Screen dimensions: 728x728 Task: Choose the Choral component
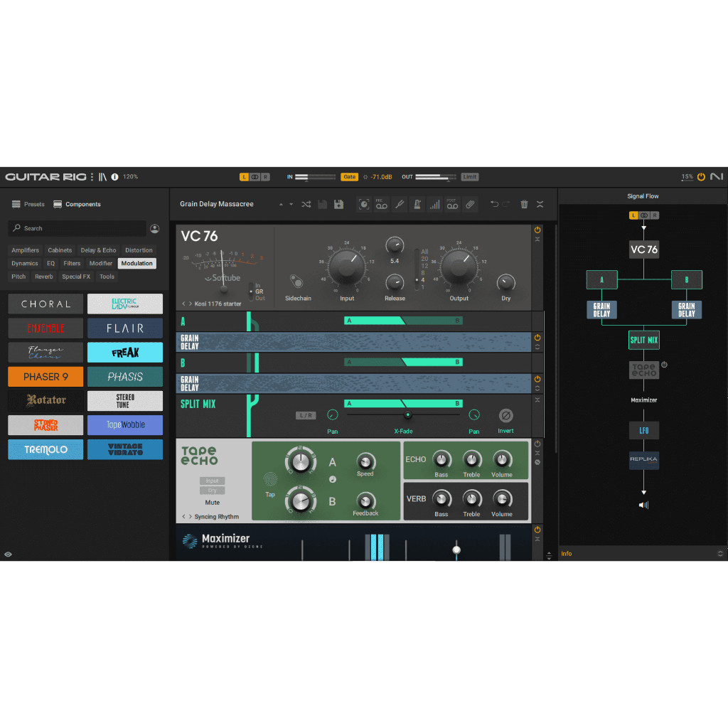tap(45, 304)
